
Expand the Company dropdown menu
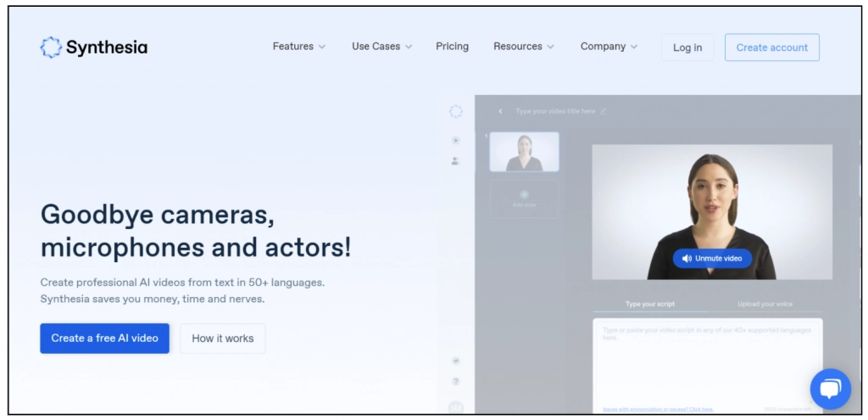coord(609,47)
